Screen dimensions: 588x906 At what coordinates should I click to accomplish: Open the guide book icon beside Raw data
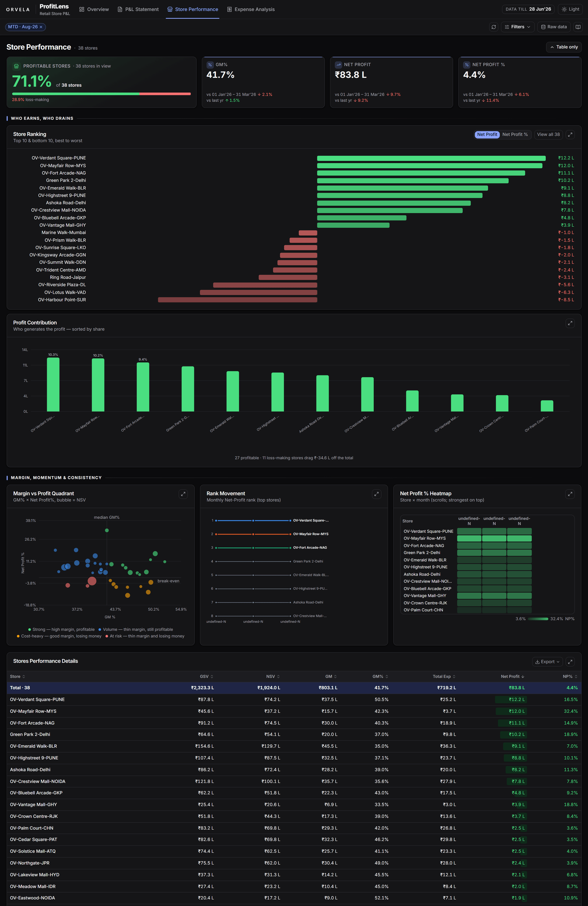578,27
